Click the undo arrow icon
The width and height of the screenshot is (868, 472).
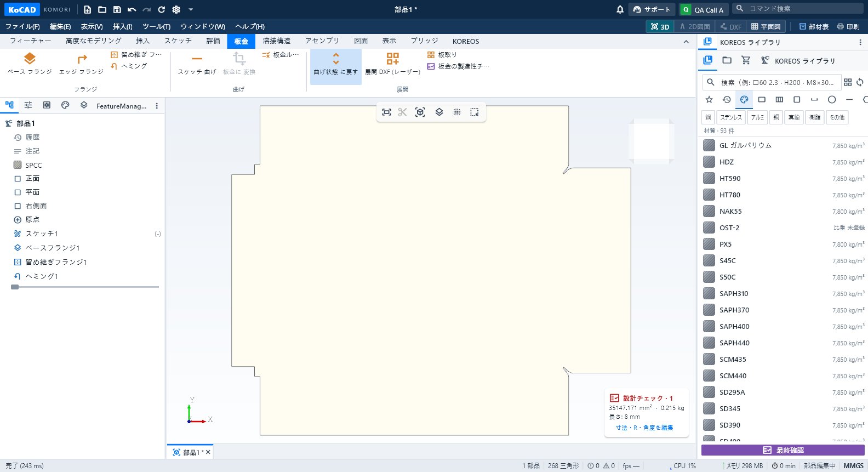pos(132,9)
